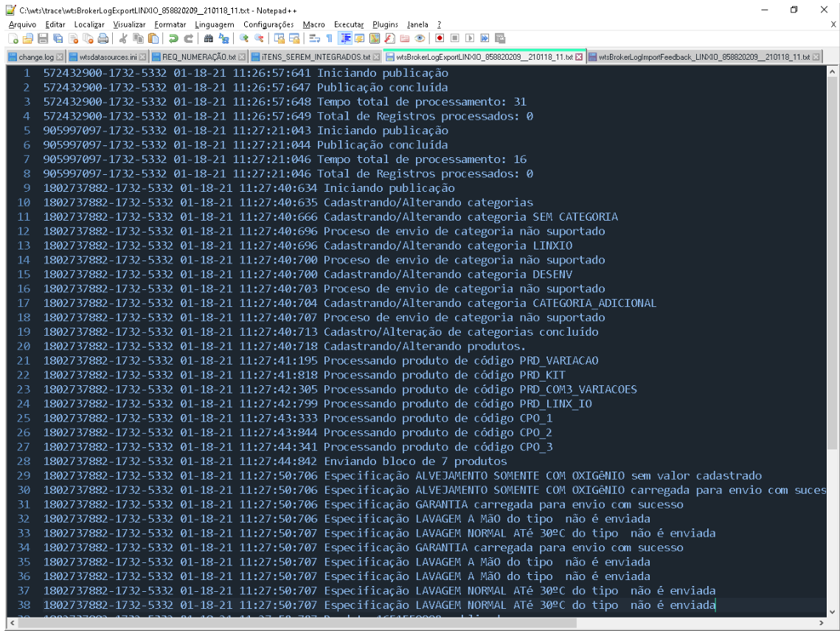The height and width of the screenshot is (631, 840).
Task: Click the horizontal scrollbar thumb
Action: click(297, 622)
